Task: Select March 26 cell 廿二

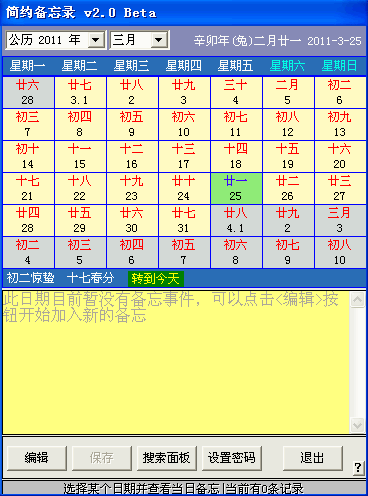Action: pos(288,188)
